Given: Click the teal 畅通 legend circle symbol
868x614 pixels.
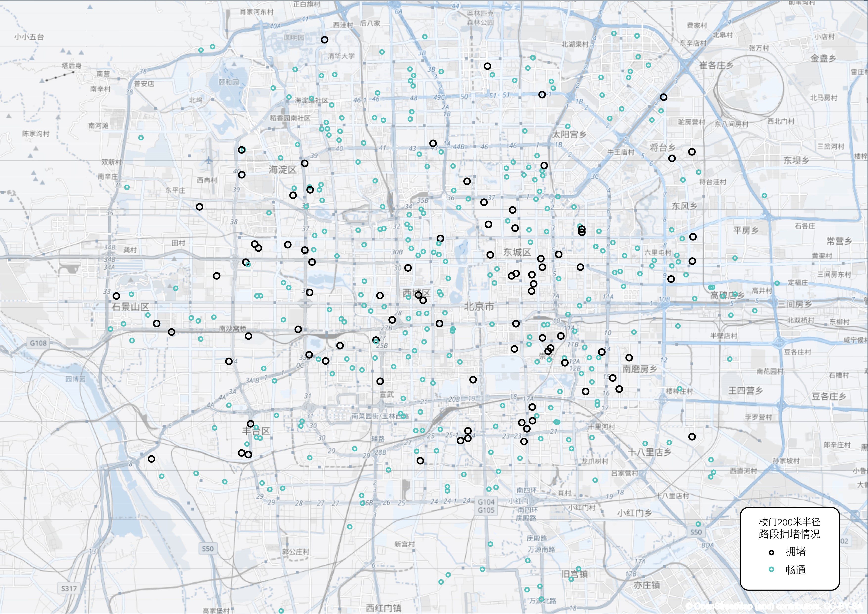Looking at the screenshot, I should click(772, 570).
